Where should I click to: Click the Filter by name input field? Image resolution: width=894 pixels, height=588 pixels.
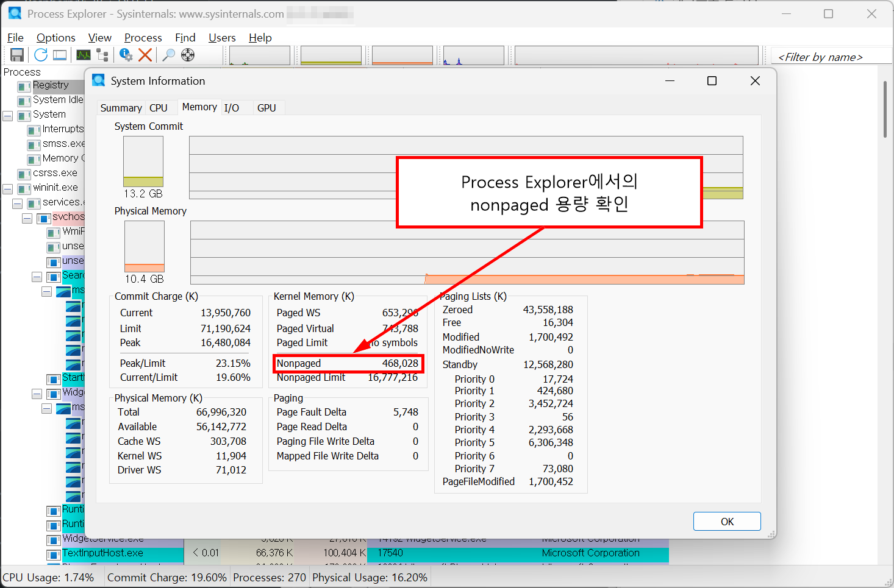pos(831,57)
